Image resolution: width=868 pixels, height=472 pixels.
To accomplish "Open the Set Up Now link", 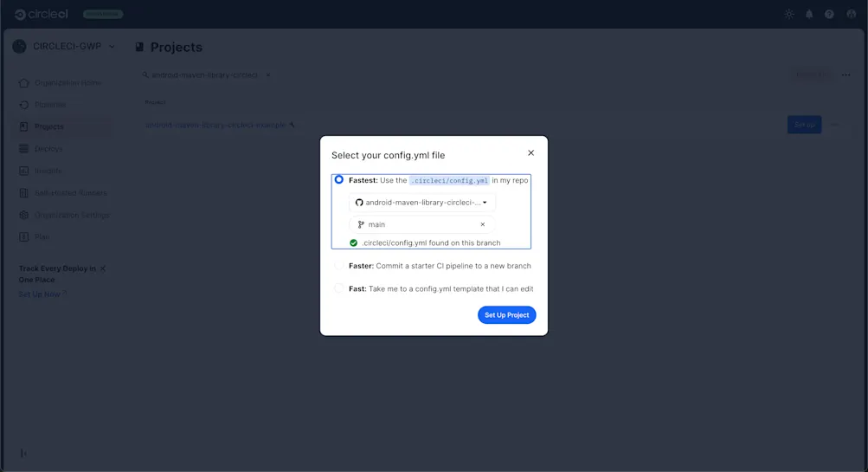I will pyautogui.click(x=42, y=294).
